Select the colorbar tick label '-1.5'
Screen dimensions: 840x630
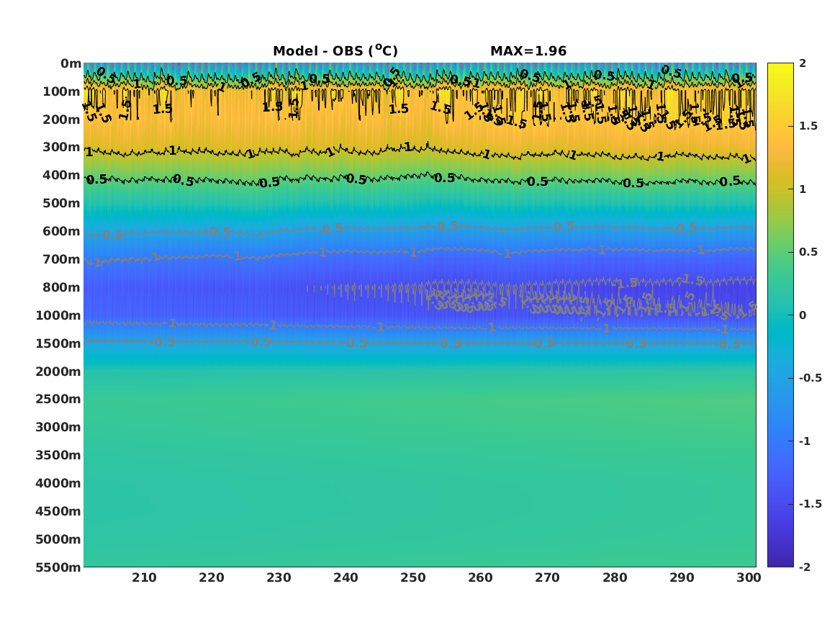pyautogui.click(x=810, y=504)
